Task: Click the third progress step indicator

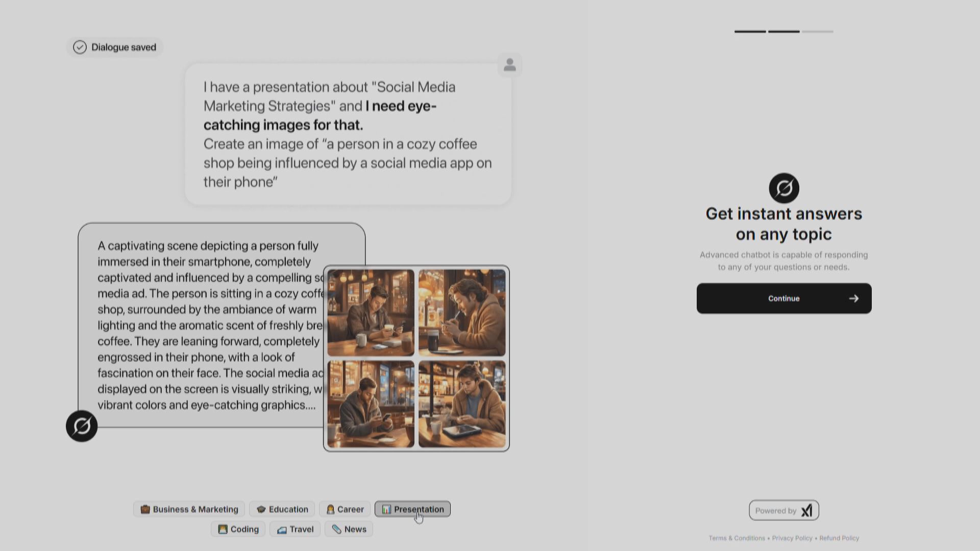Action: pos(817,32)
